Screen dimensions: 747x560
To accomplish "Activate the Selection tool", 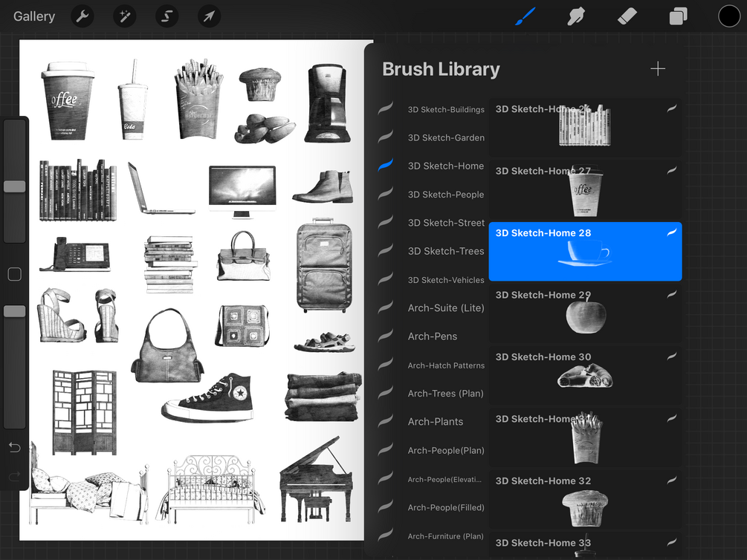I will (x=166, y=16).
